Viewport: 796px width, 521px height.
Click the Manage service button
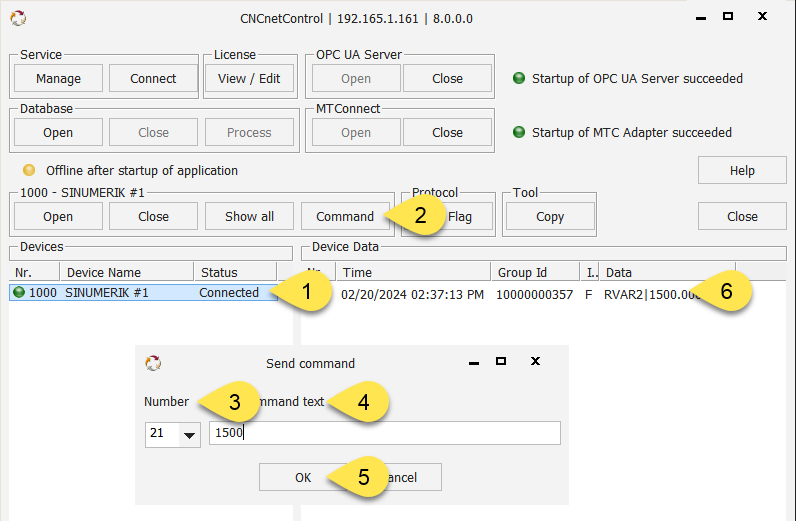click(58, 79)
